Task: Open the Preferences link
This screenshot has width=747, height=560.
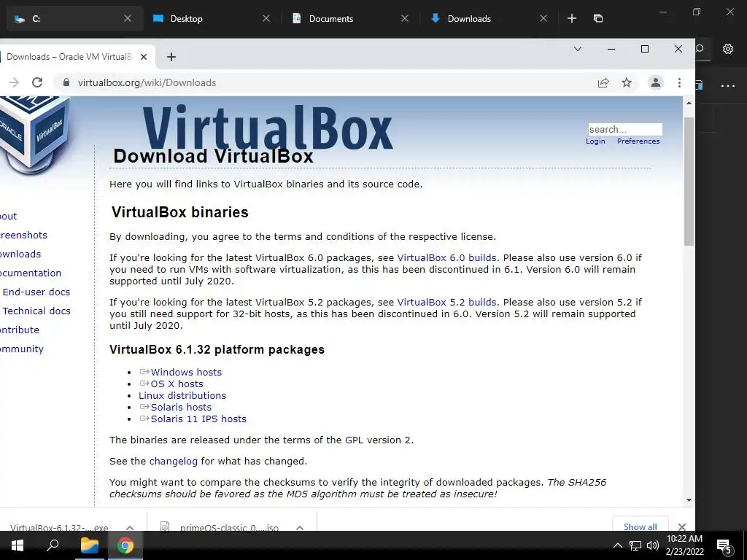Action: pos(638,141)
